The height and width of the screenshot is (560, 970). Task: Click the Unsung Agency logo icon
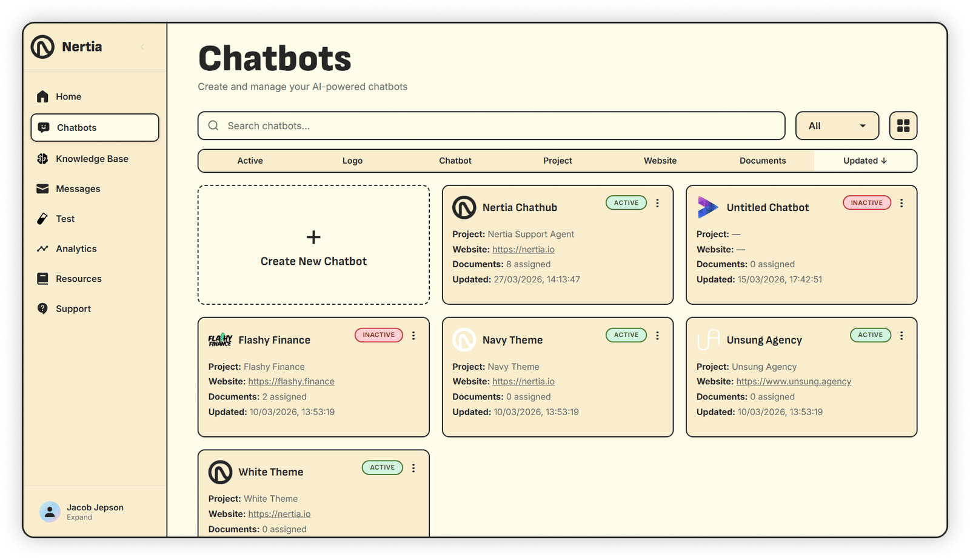click(707, 340)
